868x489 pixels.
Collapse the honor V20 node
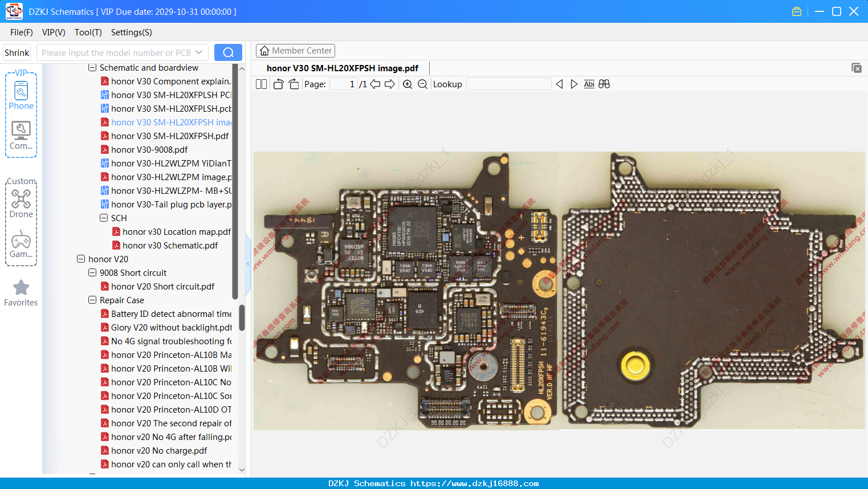pos(81,259)
